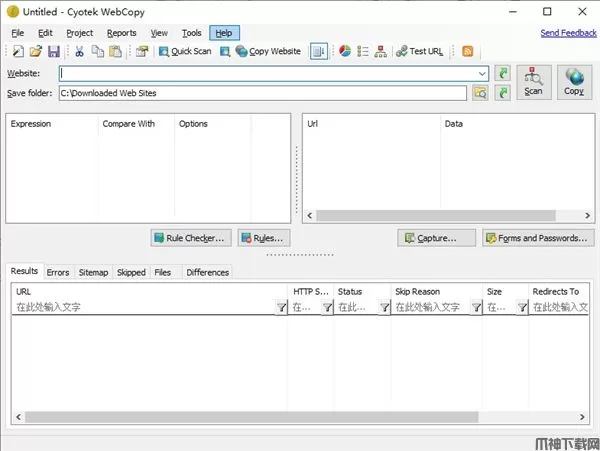Click the Test URL toolbar button
The width and height of the screenshot is (600, 451).
[419, 51]
